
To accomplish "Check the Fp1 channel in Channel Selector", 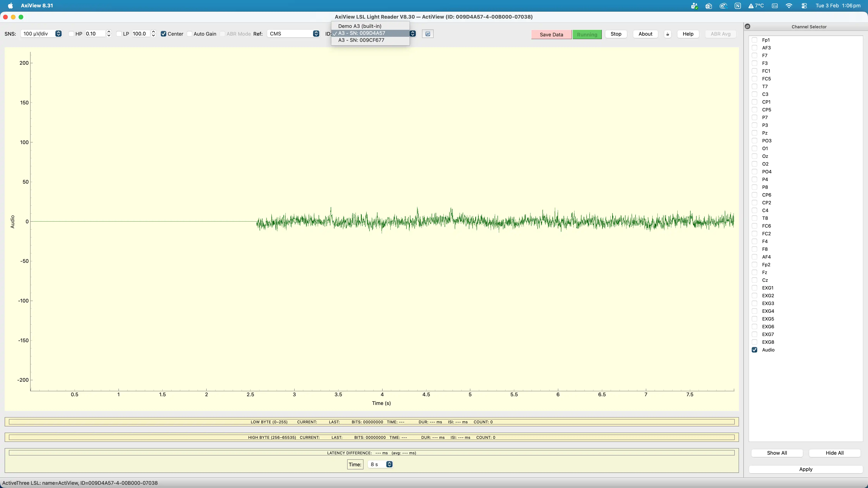I will (x=754, y=40).
